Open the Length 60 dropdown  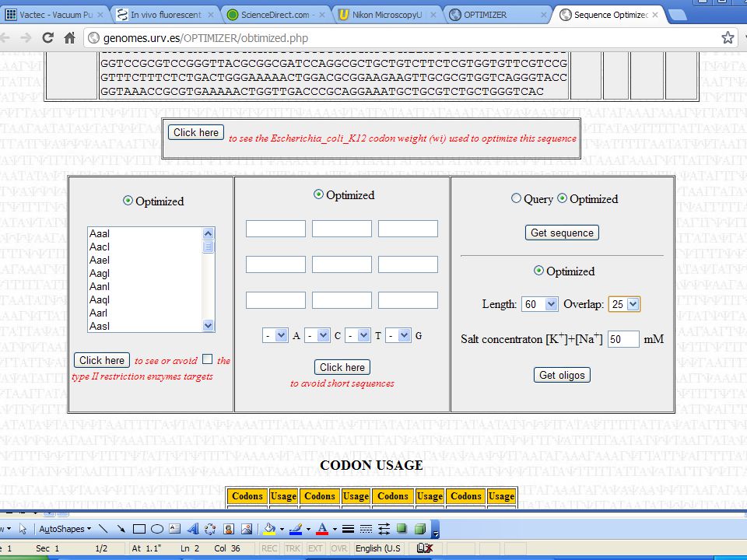point(540,304)
